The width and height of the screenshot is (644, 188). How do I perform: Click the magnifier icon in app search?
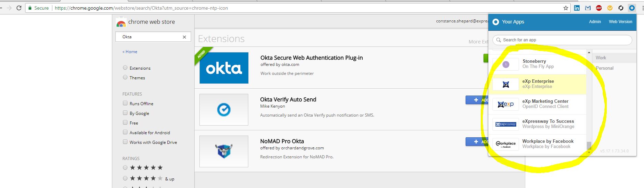[x=498, y=40]
